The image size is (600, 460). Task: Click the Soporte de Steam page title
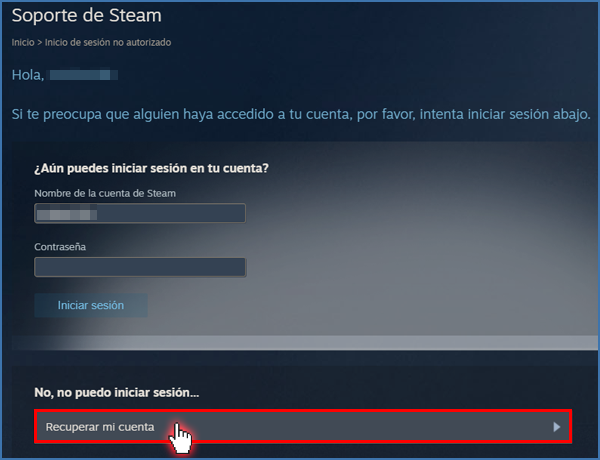pos(86,16)
